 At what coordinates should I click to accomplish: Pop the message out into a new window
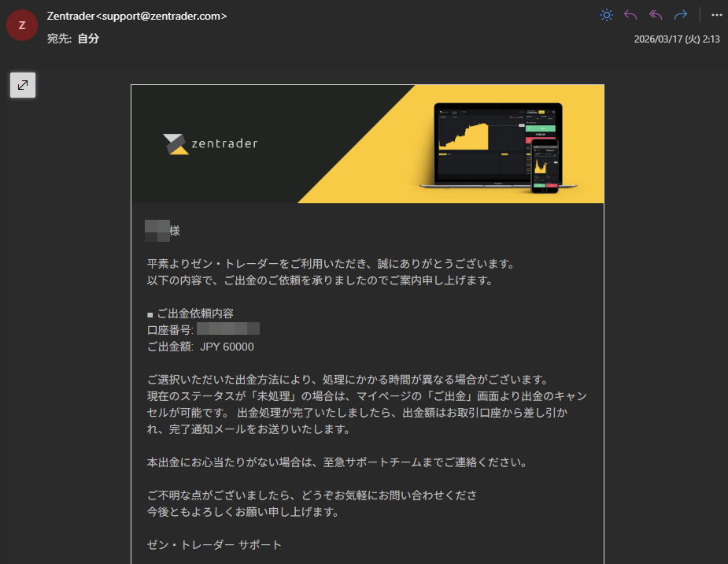pos(22,84)
